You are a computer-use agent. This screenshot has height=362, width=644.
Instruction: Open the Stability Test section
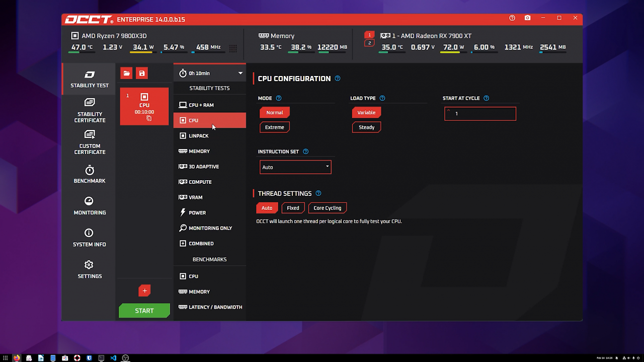(90, 79)
